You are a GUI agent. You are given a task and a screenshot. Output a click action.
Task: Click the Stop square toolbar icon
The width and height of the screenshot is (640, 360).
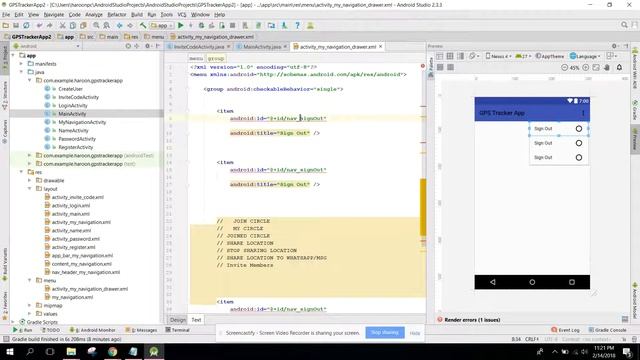[232, 25]
